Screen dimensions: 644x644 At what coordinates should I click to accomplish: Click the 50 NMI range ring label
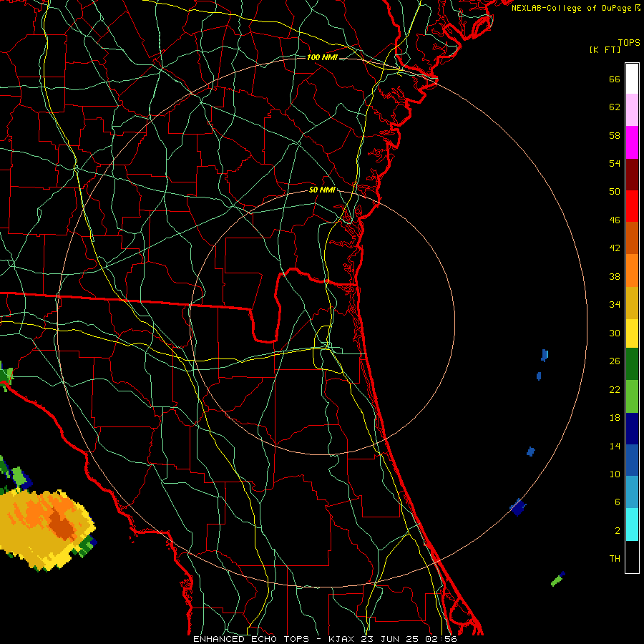click(322, 190)
